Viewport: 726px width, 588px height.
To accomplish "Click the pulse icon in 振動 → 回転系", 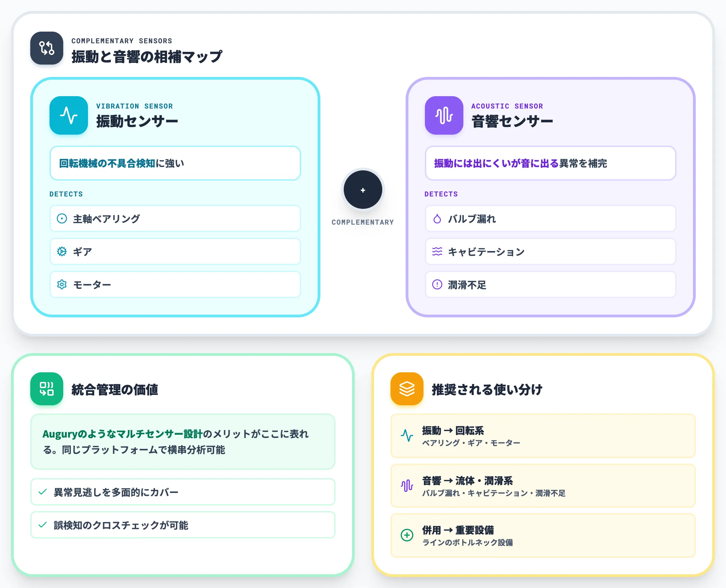I will click(x=407, y=436).
